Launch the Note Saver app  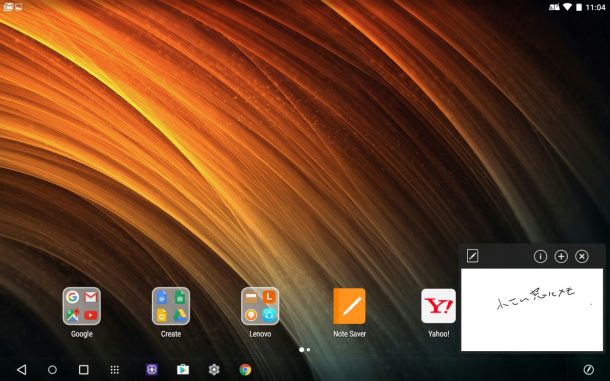click(349, 306)
